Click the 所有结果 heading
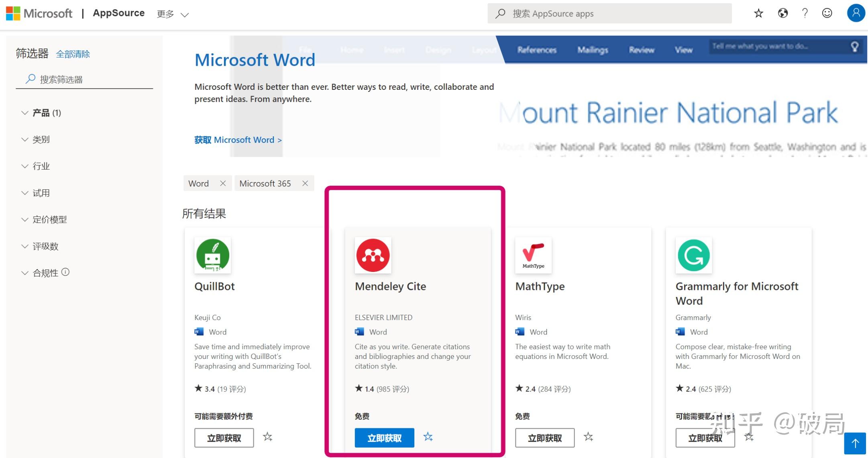Viewport: 868px width, 458px height. 204,213
